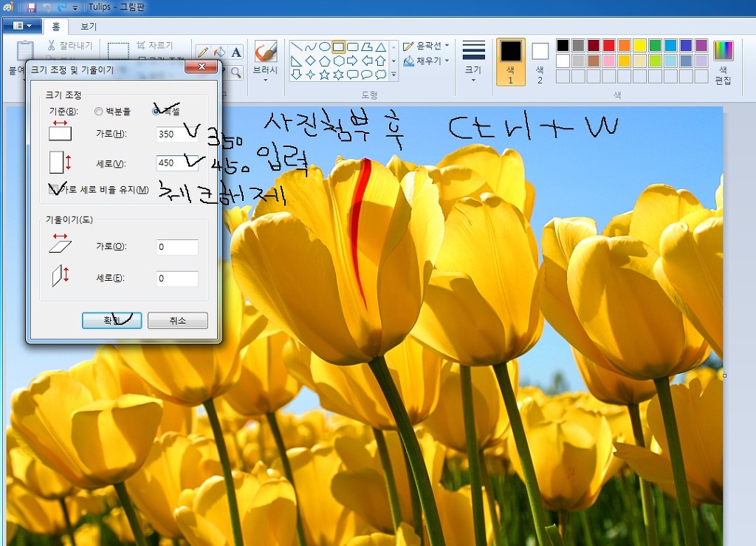Click the 확인 (OK) button
The width and height of the screenshot is (756, 546).
111,321
